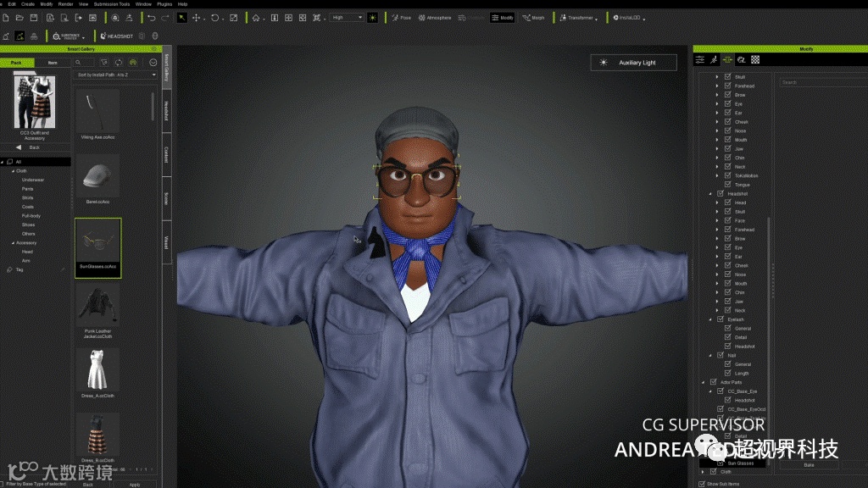Click the render image toolbar icon

click(x=92, y=18)
